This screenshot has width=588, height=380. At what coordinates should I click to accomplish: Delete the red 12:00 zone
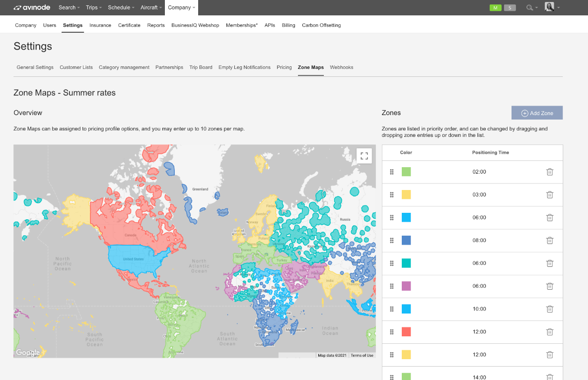(550, 332)
